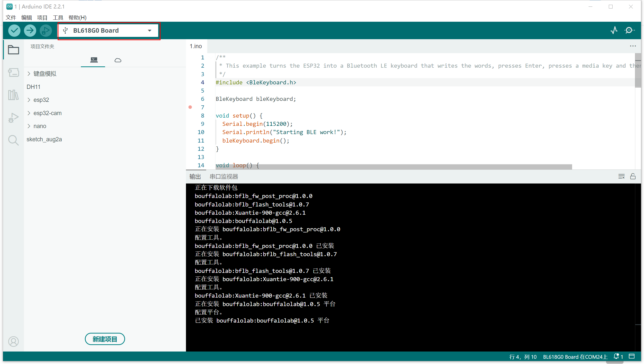Click the user account profile icon
The width and height of the screenshot is (644, 364).
[x=13, y=342]
